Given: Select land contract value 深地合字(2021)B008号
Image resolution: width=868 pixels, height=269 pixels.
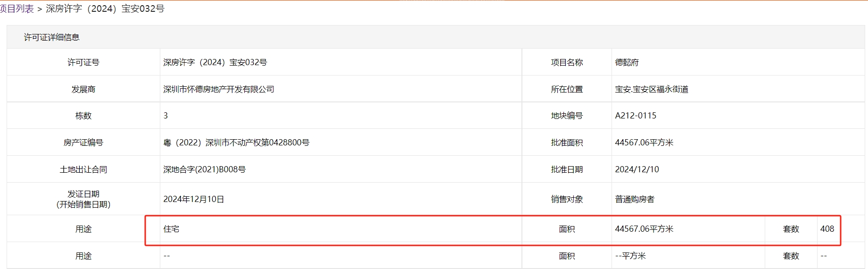Looking at the screenshot, I should tap(204, 169).
